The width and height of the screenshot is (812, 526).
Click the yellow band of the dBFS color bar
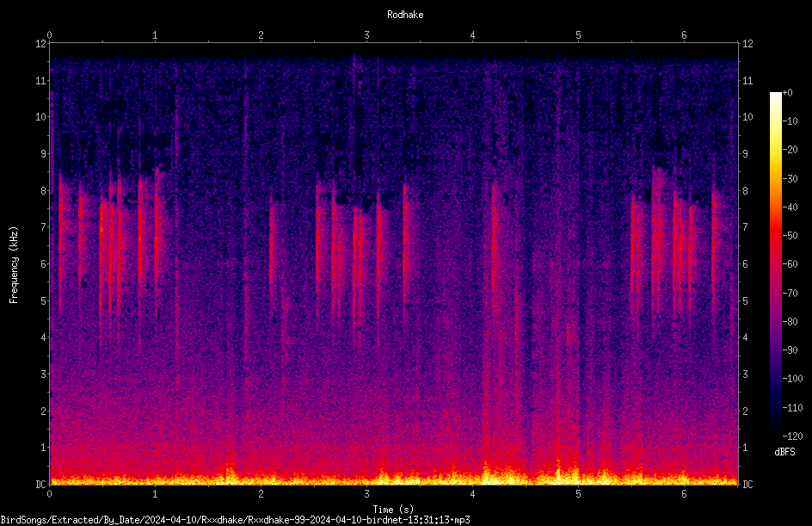click(775, 151)
